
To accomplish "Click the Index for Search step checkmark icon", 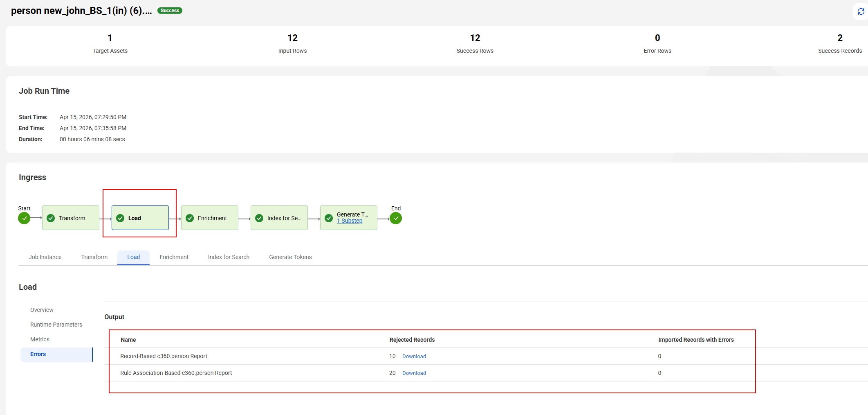I will [x=259, y=218].
